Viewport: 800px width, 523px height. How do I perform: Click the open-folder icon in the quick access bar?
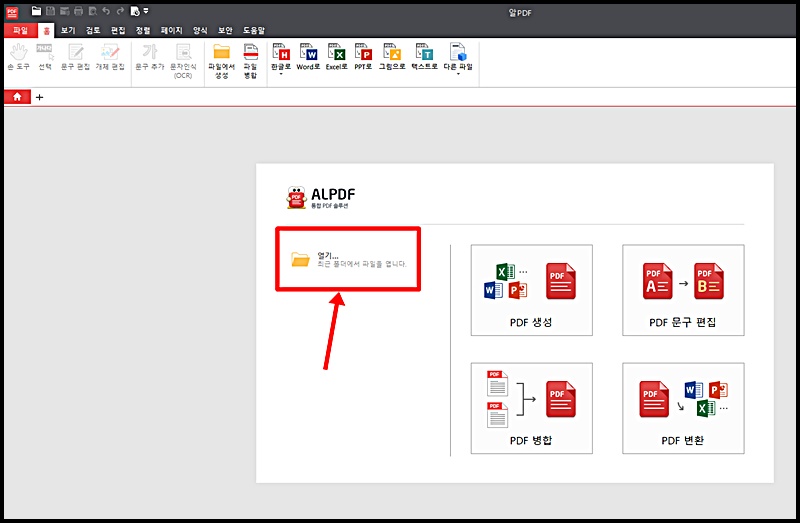[36, 11]
